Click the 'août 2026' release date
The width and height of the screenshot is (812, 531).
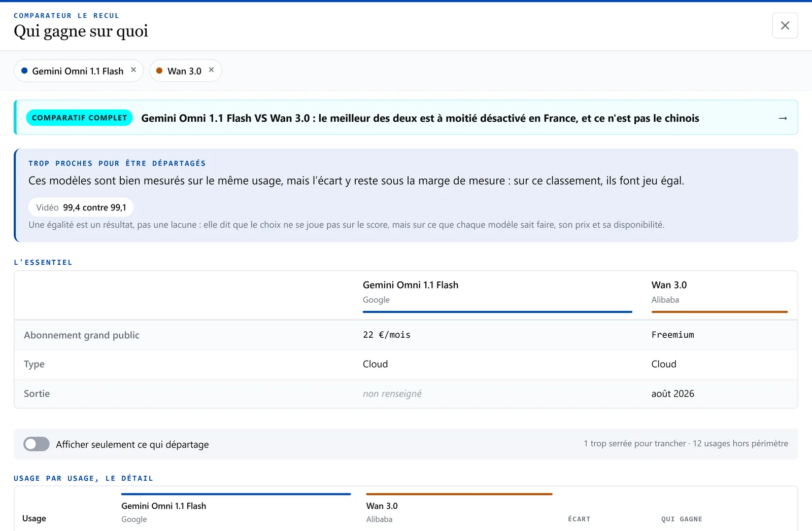673,394
